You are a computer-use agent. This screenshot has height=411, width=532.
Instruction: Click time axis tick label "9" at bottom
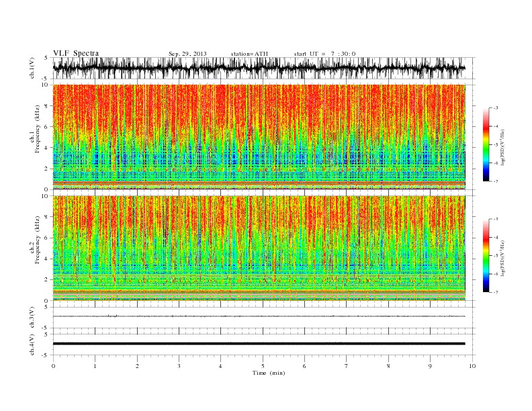[430, 366]
